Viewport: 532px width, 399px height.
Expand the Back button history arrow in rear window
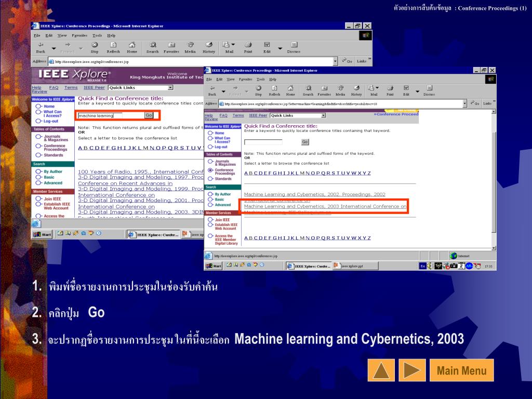point(54,48)
